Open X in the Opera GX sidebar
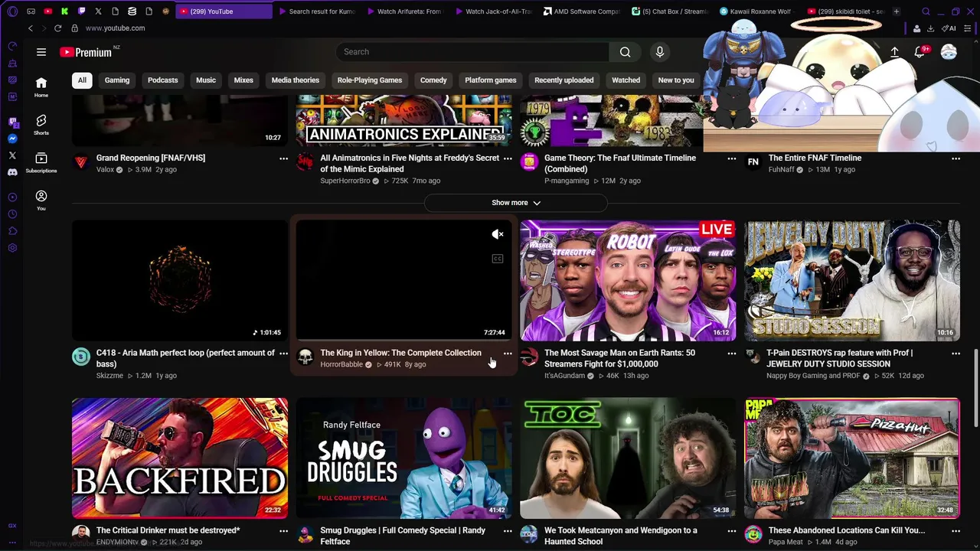Image resolution: width=980 pixels, height=551 pixels. (x=12, y=155)
